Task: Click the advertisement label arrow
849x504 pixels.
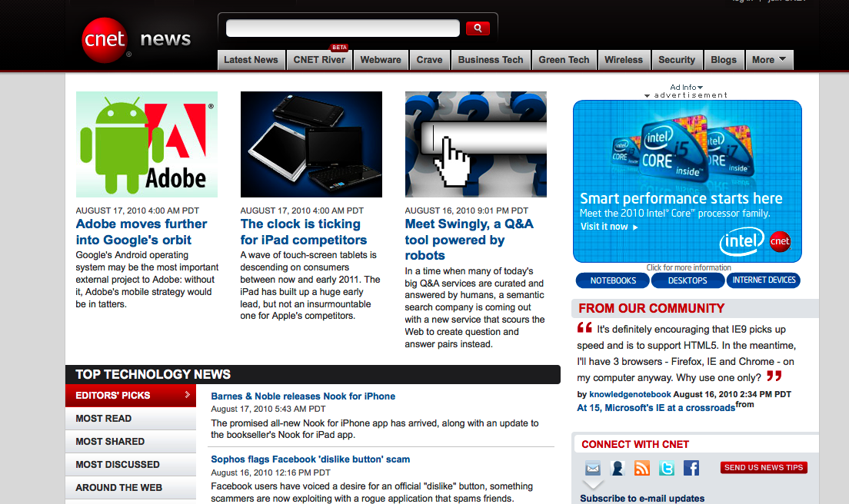Action: pos(647,95)
